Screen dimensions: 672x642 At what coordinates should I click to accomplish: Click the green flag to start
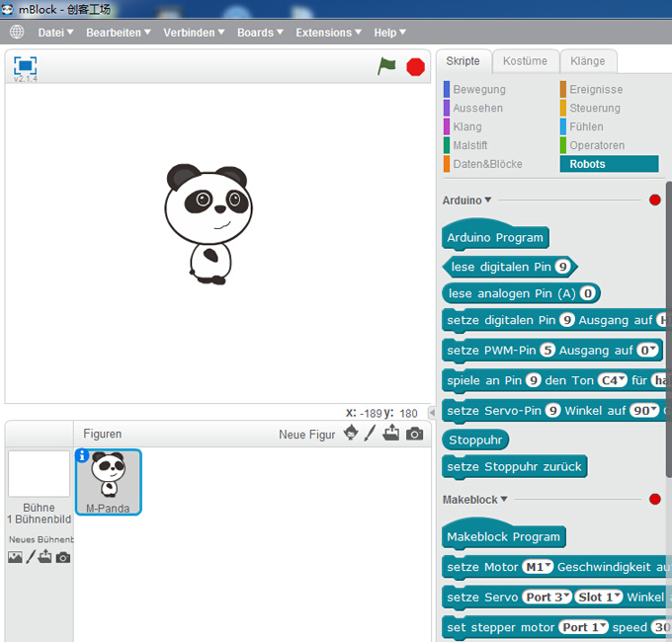tap(386, 66)
